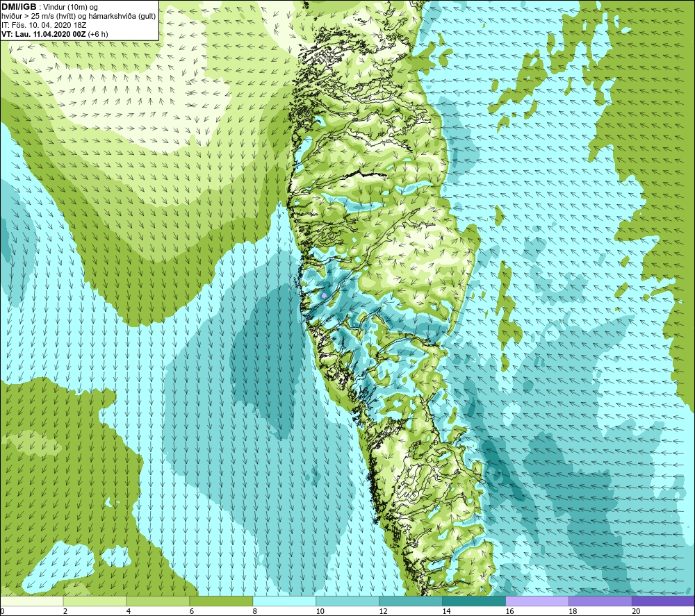
Task: Click the legend value label 2
Action: pos(65,611)
